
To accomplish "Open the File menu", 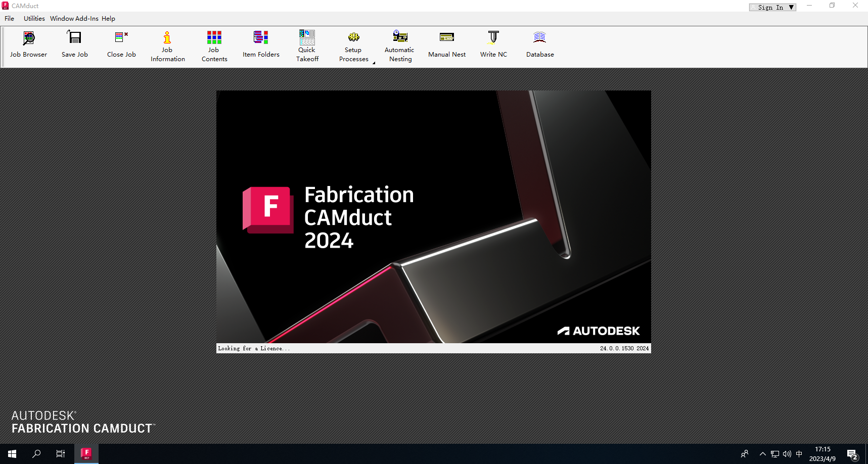I will coord(10,19).
